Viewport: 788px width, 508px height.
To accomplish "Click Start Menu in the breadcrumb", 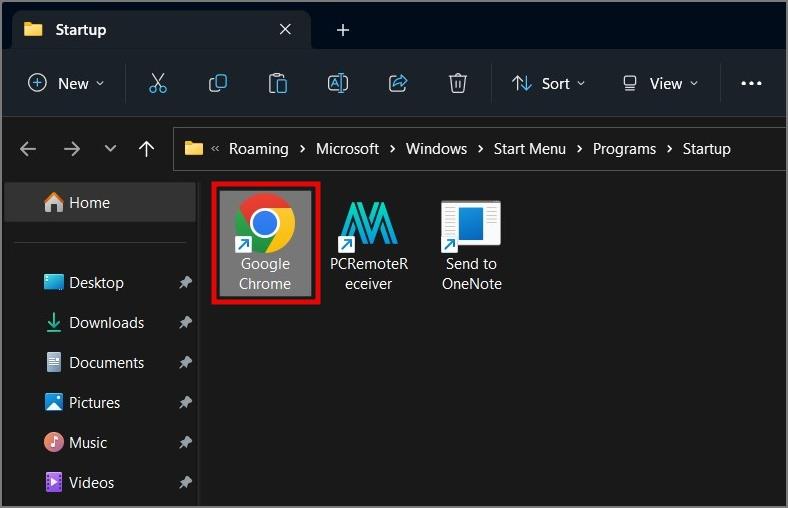I will click(x=530, y=149).
